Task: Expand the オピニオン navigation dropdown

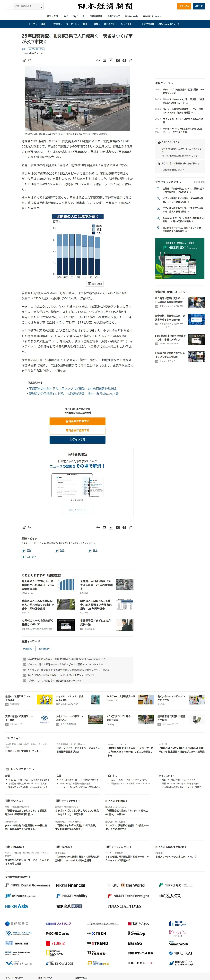Action: pos(111,24)
